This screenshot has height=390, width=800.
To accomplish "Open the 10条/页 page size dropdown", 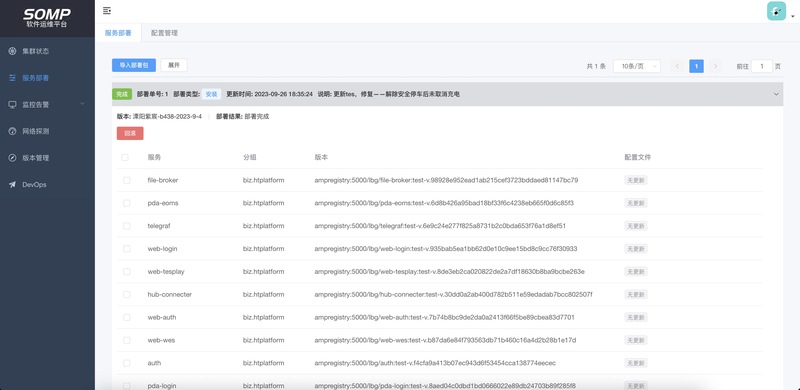I will coord(637,66).
